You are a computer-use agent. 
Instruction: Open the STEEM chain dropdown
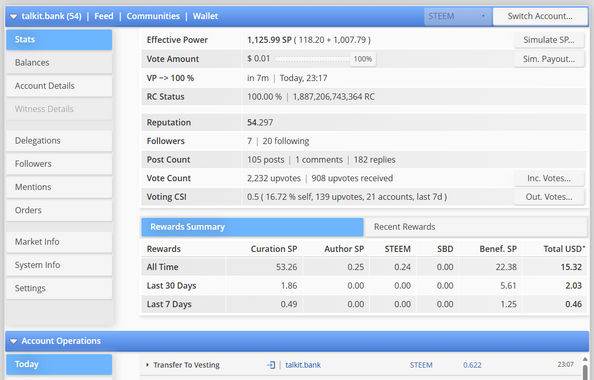click(458, 16)
